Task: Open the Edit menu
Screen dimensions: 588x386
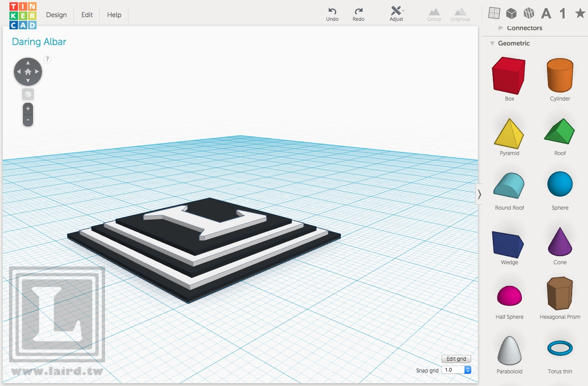Action: (x=86, y=14)
